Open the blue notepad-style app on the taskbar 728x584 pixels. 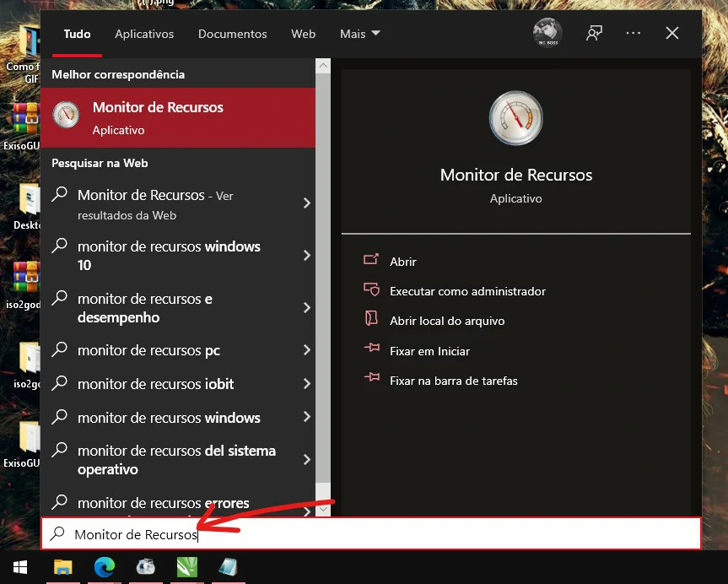pos(228,567)
